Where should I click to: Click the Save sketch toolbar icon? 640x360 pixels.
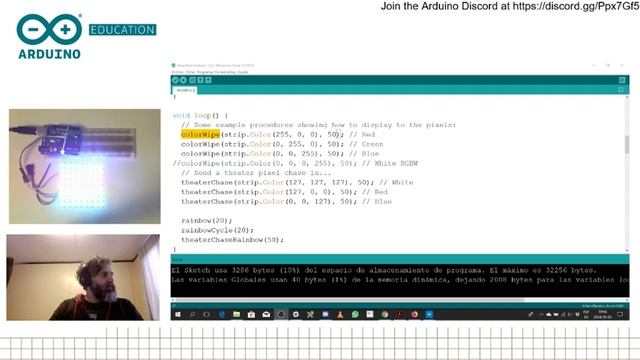tap(208, 80)
